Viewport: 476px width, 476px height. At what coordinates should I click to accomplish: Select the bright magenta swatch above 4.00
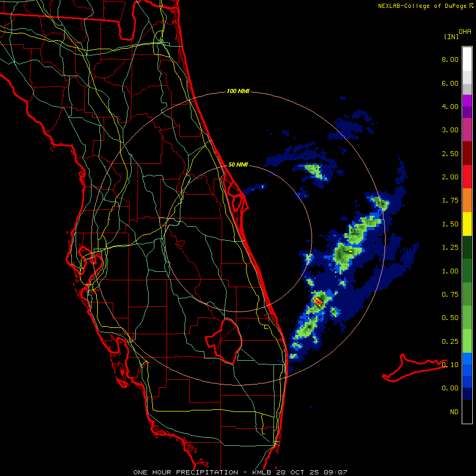point(467,100)
